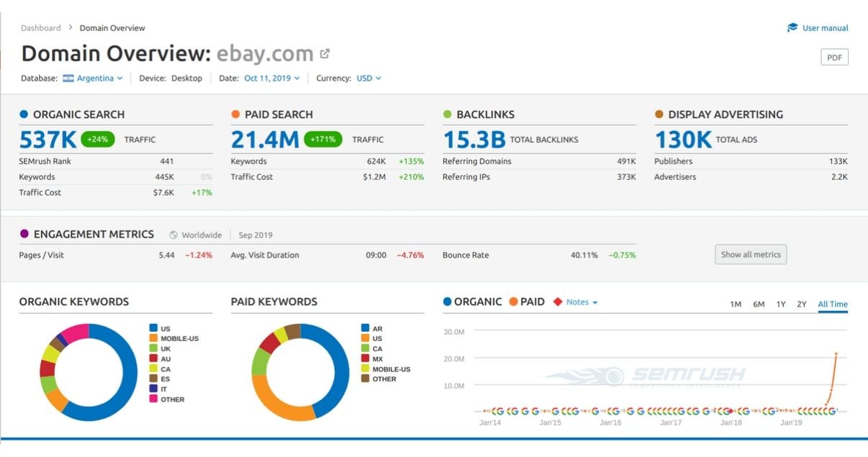The image size is (868, 457).
Task: Click the pink OTHER swatch in Organic Keywords legend
Action: tap(153, 399)
